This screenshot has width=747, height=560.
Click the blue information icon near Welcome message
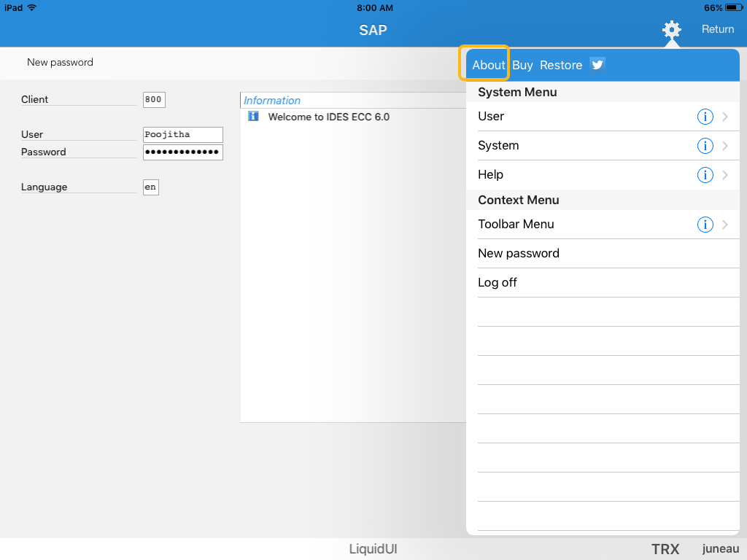tap(253, 117)
